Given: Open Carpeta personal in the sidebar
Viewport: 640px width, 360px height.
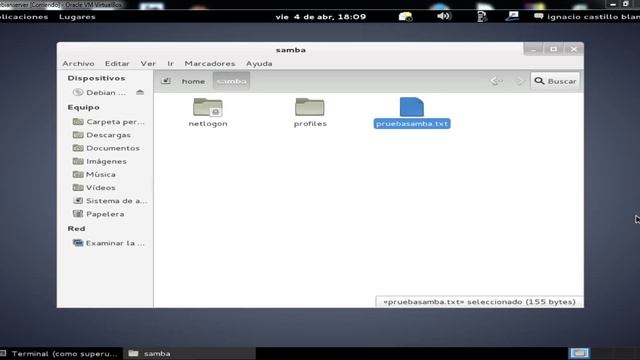Looking at the screenshot, I should tap(109, 122).
